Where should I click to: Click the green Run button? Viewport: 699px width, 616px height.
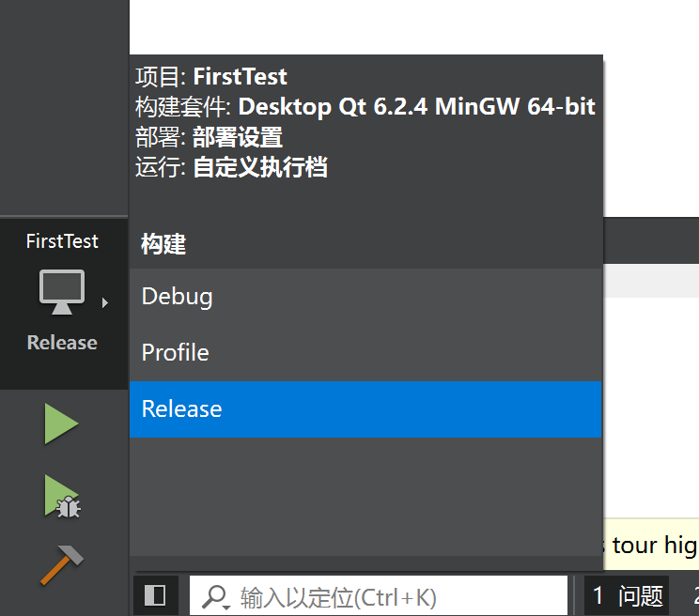pyautogui.click(x=61, y=423)
